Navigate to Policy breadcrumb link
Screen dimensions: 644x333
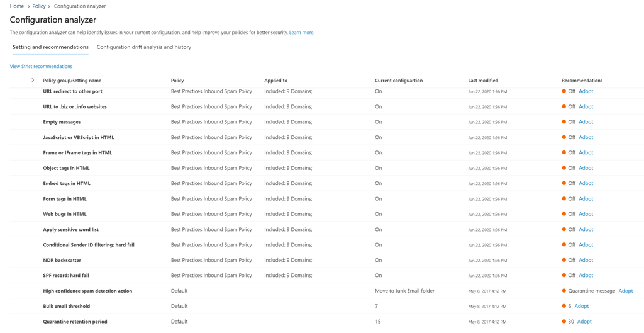click(x=39, y=6)
